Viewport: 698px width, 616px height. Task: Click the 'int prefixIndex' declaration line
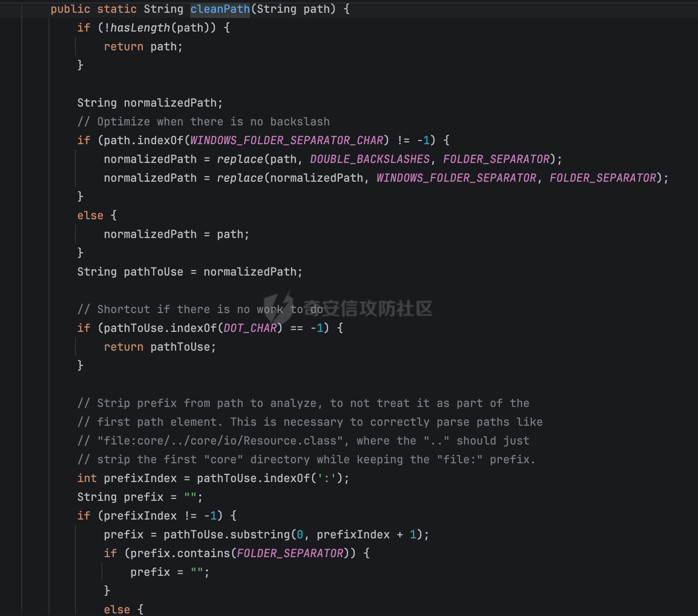pyautogui.click(x=213, y=478)
